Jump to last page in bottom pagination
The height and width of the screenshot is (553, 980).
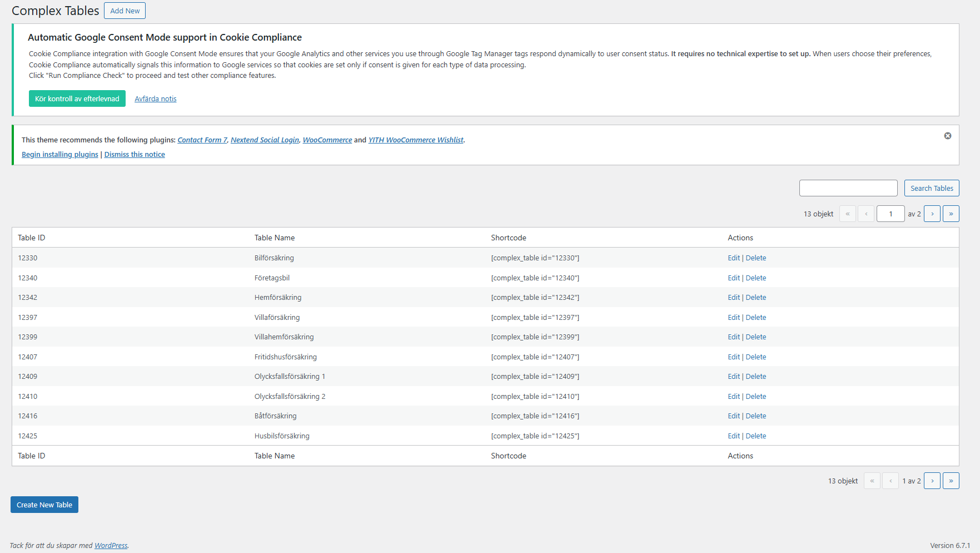[x=951, y=481]
